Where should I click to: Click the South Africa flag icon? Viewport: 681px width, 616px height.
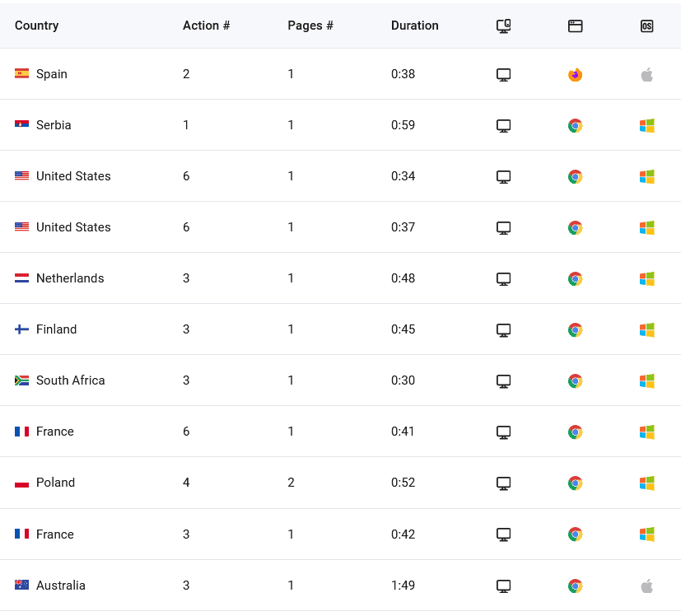tap(21, 380)
